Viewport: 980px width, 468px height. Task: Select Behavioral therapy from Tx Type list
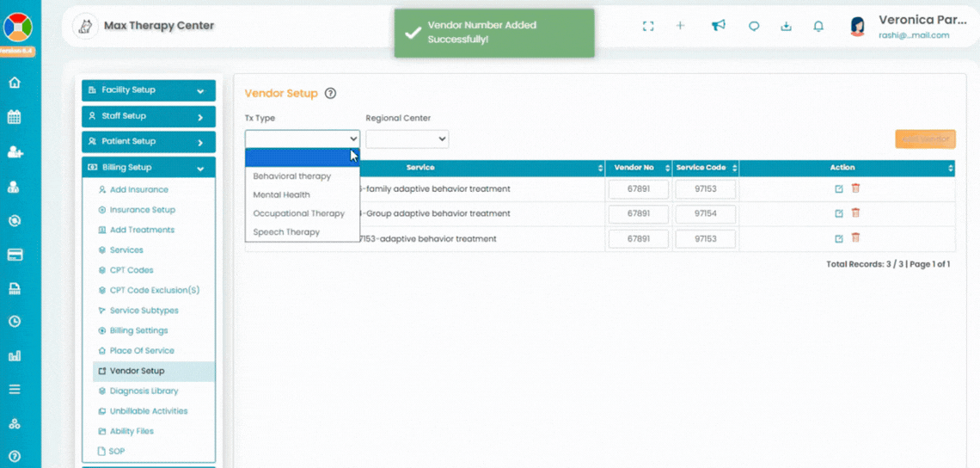pyautogui.click(x=291, y=176)
